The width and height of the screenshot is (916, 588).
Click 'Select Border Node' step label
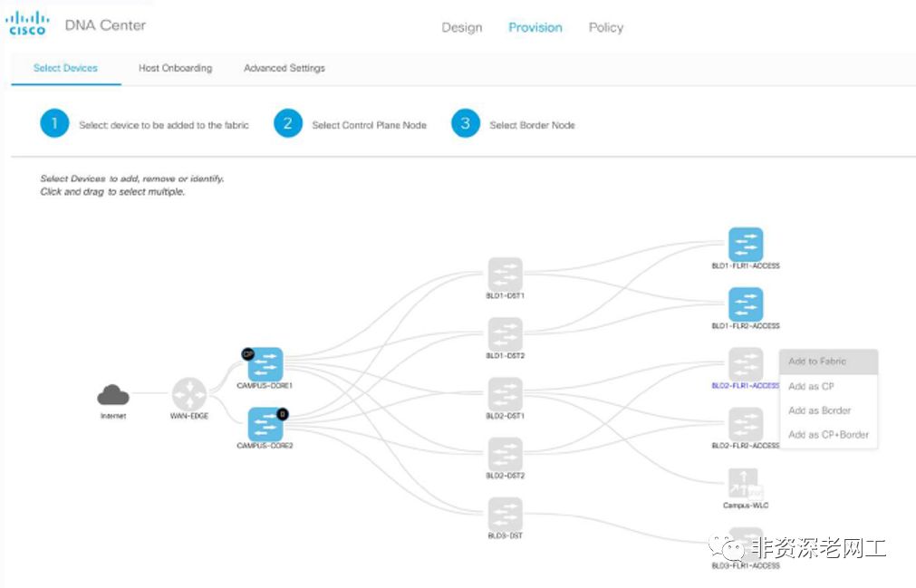(x=532, y=125)
